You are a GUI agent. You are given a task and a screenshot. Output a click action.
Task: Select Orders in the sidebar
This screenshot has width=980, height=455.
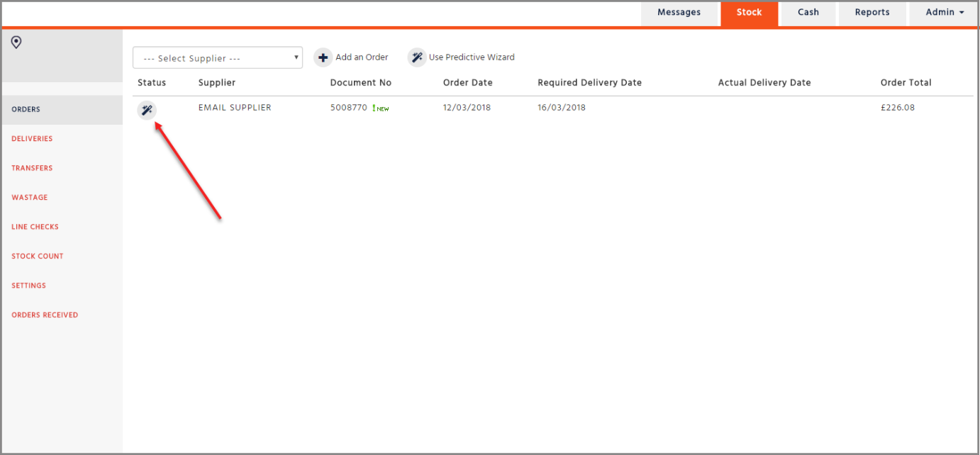point(62,110)
